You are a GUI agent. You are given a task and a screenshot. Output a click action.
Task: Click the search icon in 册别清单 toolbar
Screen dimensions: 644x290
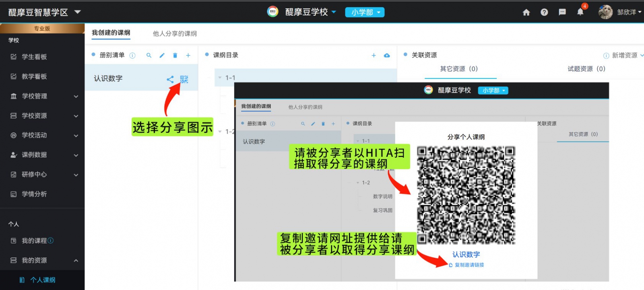[x=149, y=56]
